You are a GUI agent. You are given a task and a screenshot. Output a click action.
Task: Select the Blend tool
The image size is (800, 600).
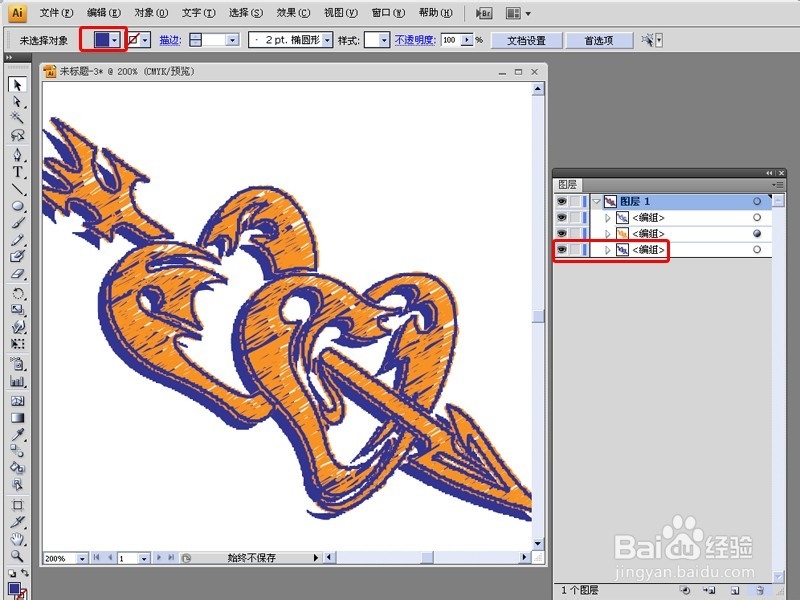(17, 451)
